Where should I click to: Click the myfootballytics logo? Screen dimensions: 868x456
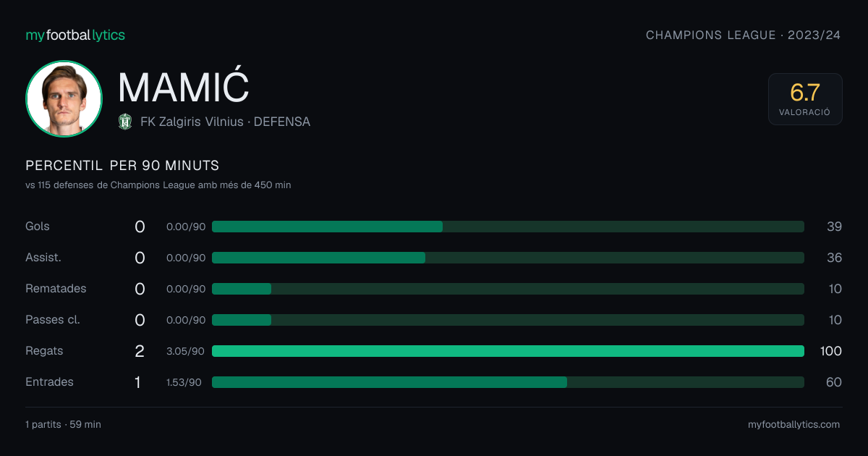pyautogui.click(x=75, y=35)
